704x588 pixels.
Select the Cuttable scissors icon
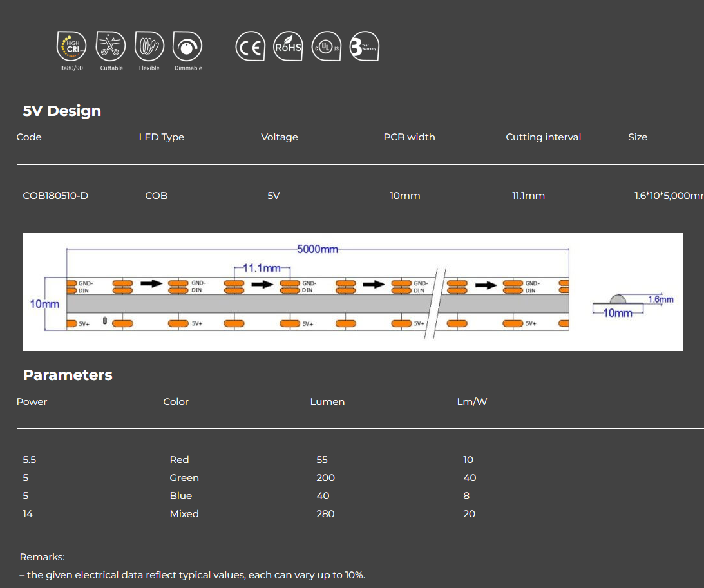(110, 46)
